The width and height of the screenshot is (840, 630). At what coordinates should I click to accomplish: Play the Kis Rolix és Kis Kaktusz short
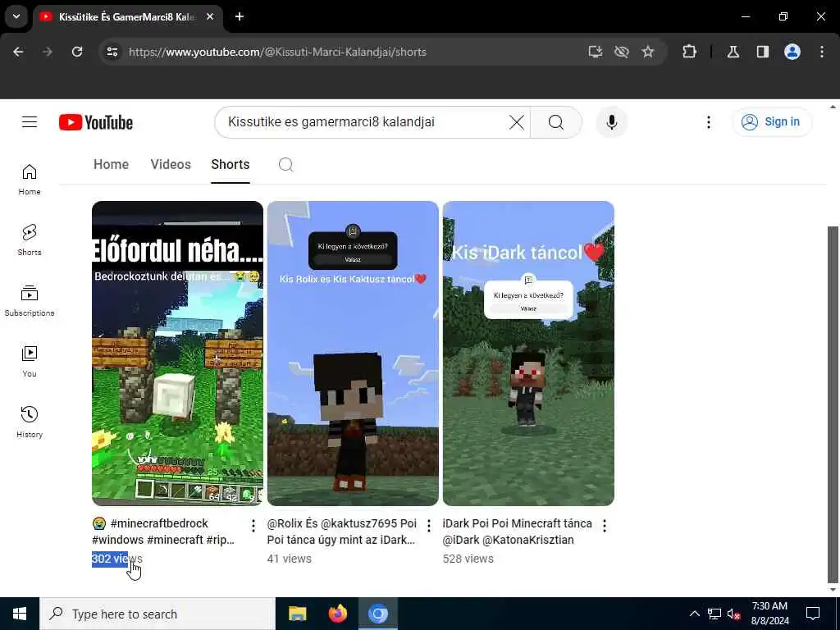point(353,353)
